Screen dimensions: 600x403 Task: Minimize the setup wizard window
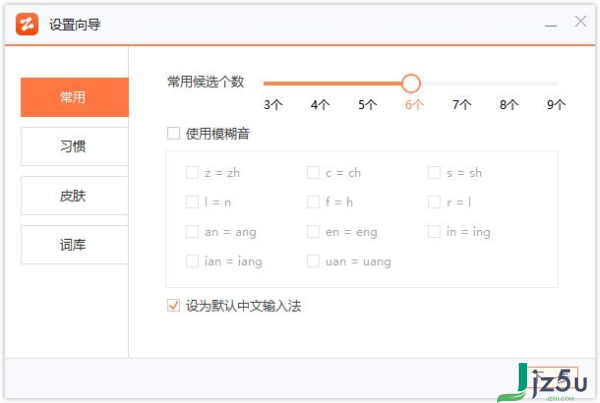click(x=551, y=25)
